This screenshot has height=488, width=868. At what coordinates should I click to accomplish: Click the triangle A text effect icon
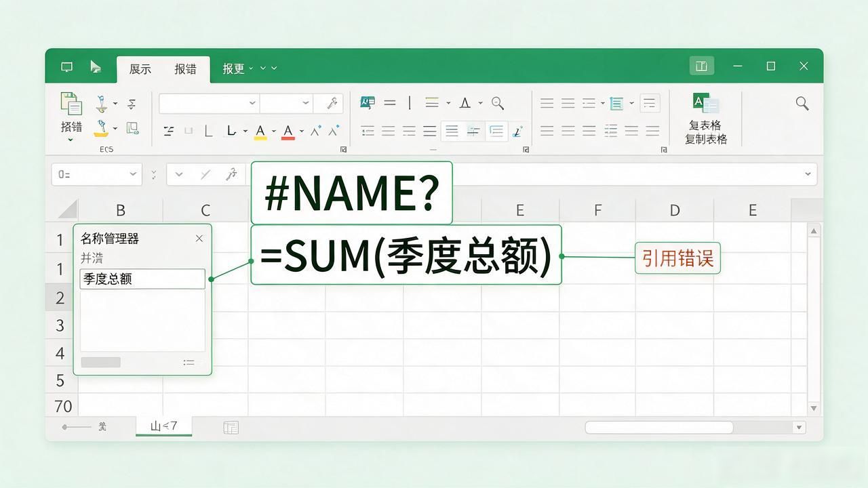coord(465,103)
